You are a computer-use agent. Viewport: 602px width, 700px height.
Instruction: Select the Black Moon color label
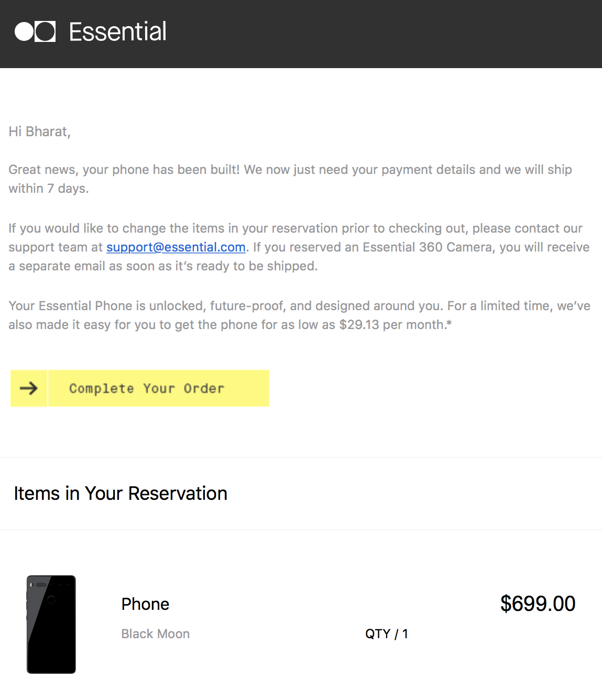pyautogui.click(x=156, y=634)
